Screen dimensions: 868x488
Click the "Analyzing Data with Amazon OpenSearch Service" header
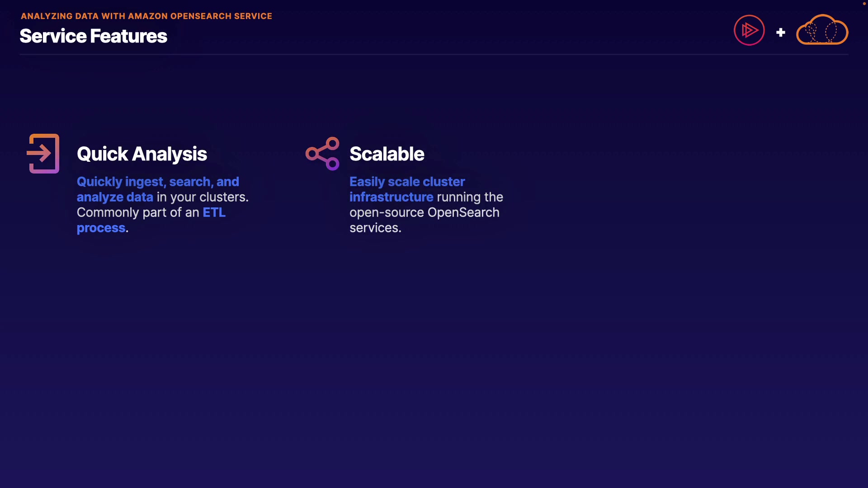(x=146, y=16)
